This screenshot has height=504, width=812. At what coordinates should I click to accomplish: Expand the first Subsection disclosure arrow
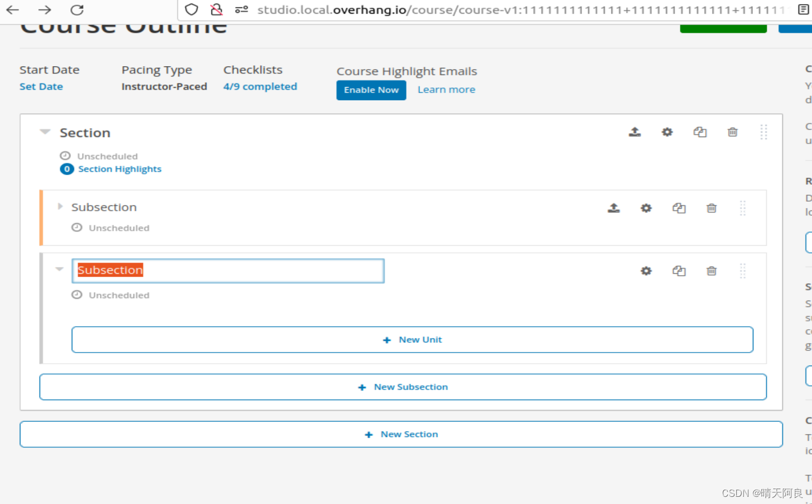tap(60, 207)
